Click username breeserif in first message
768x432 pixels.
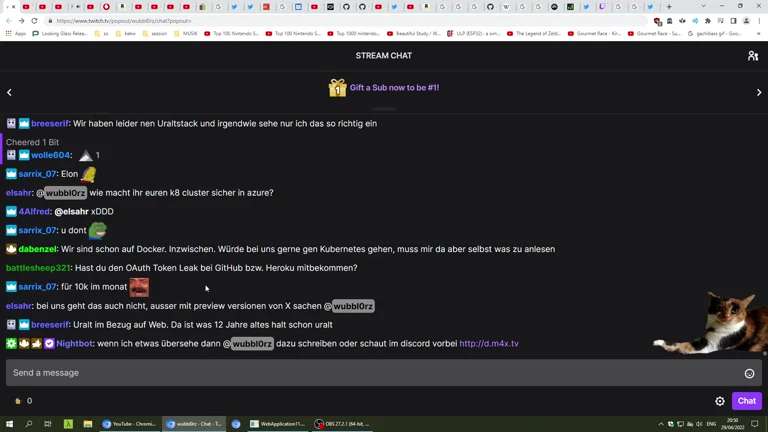pyautogui.click(x=49, y=123)
